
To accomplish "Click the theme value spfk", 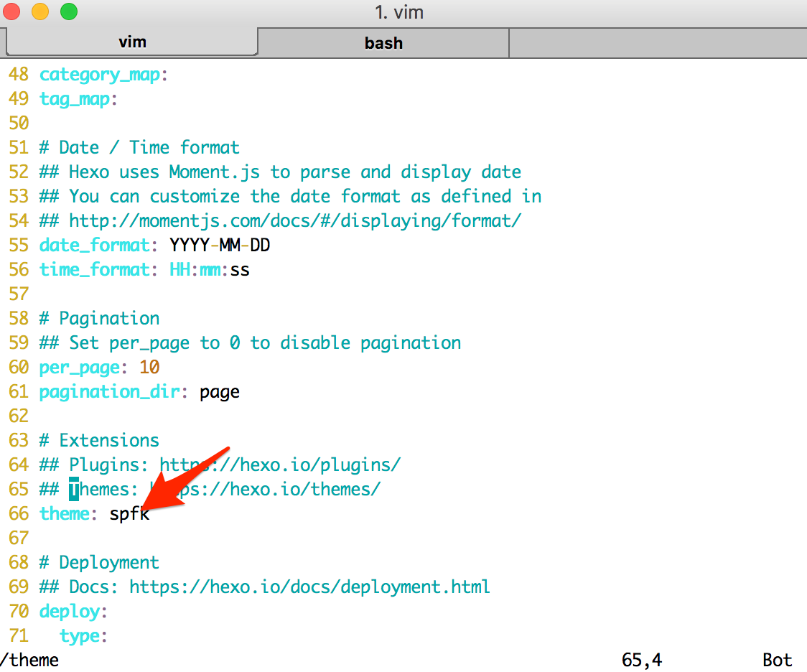I will pos(129,514).
